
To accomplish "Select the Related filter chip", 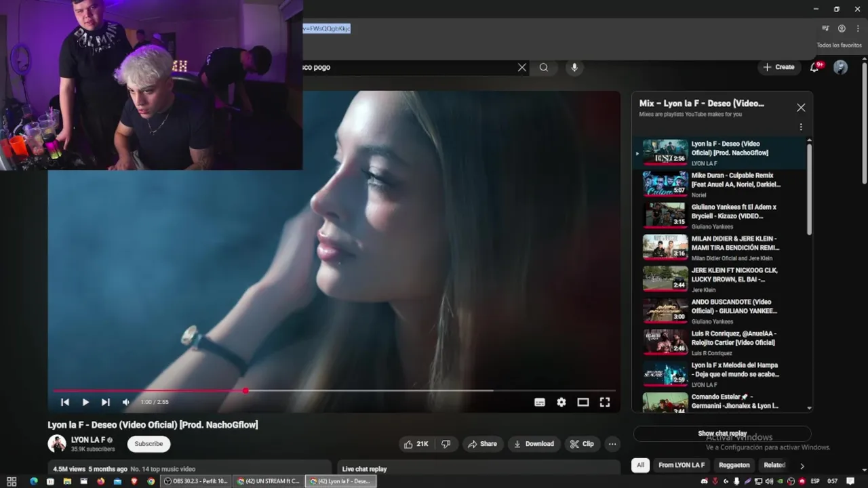I will pyautogui.click(x=774, y=465).
